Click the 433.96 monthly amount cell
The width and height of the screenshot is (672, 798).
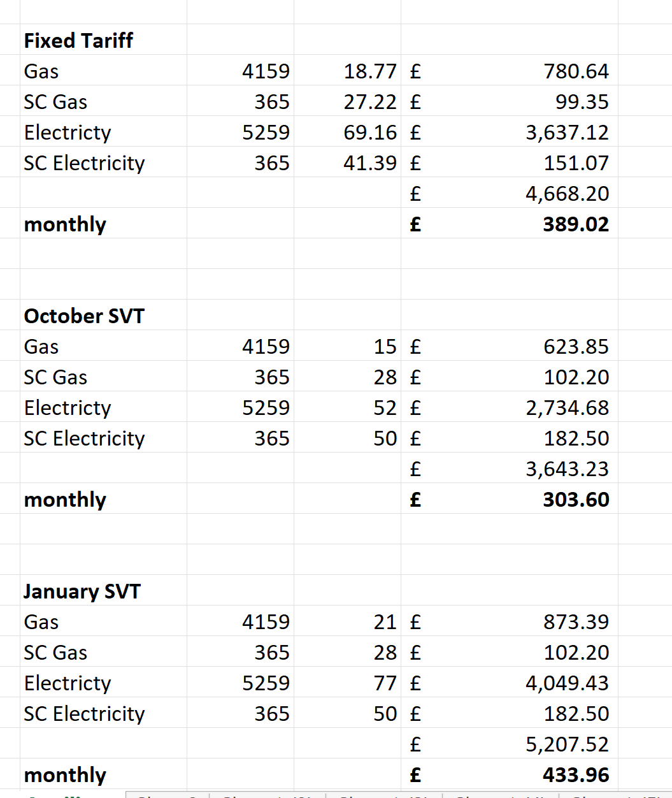pos(576,775)
